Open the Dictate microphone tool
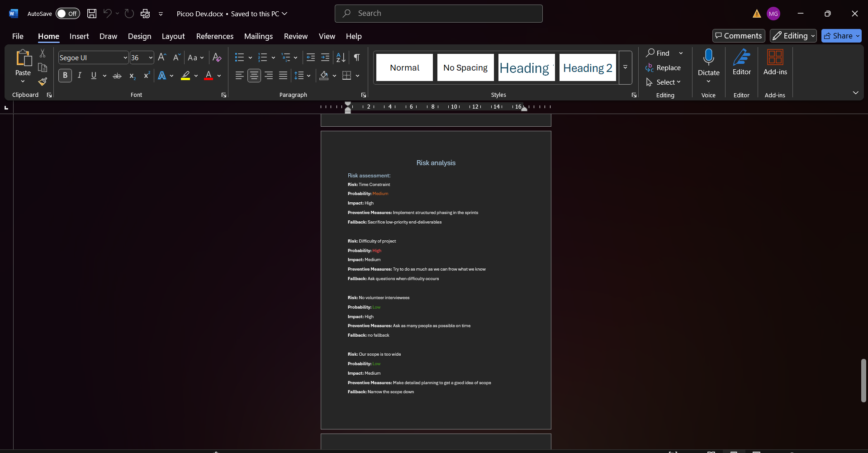The height and width of the screenshot is (453, 868). click(708, 57)
